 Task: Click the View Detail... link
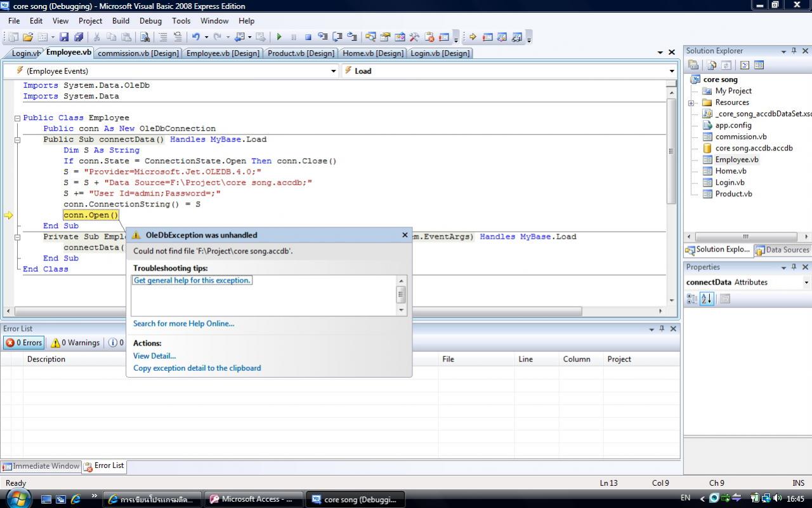point(154,356)
